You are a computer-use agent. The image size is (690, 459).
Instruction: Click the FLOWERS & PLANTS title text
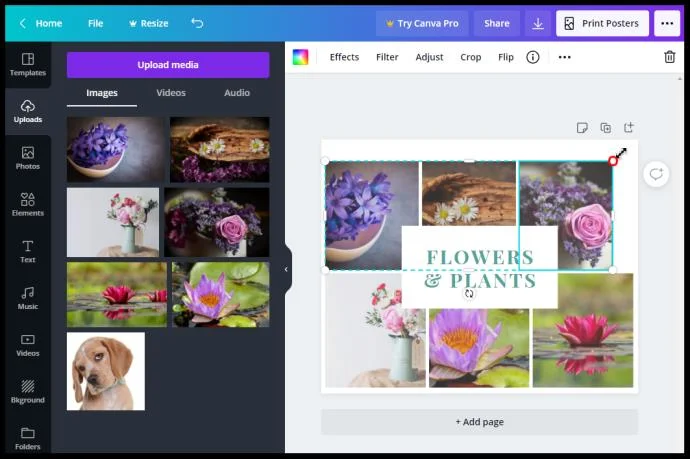tap(480, 269)
